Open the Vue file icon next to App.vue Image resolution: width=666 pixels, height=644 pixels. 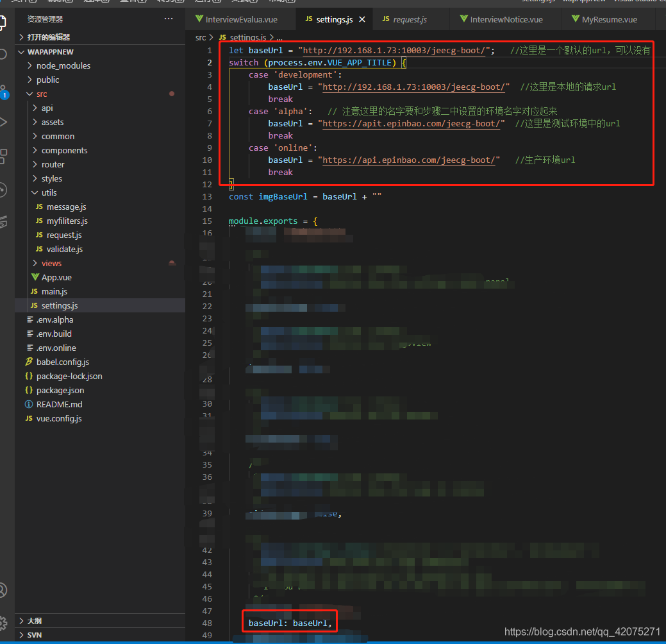(37, 277)
